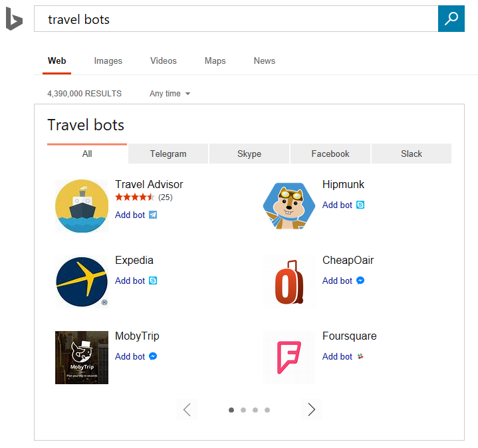The image size is (478, 448).
Task: Click the Hipmunk chipmunk icon
Action: 289,206
